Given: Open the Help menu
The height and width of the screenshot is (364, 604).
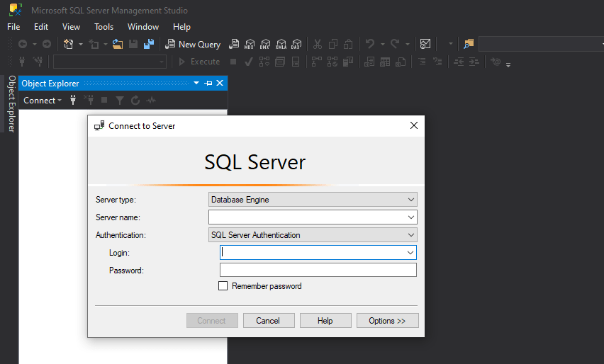Looking at the screenshot, I should 181,27.
